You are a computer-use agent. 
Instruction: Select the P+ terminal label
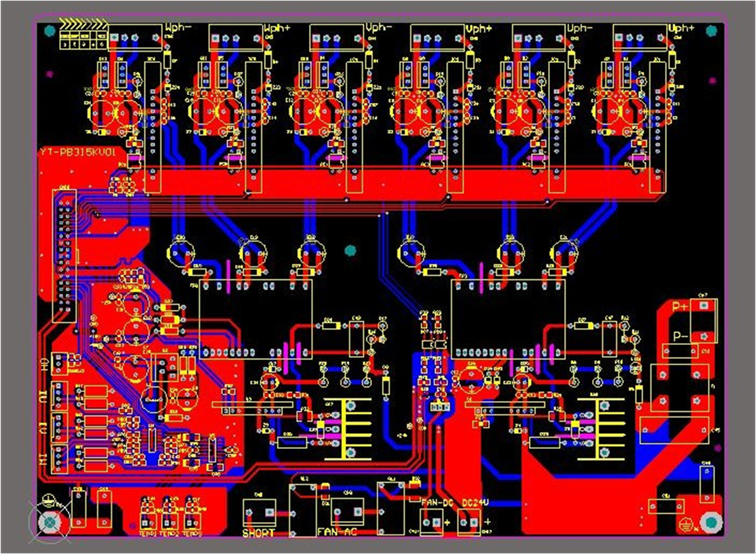coord(680,306)
